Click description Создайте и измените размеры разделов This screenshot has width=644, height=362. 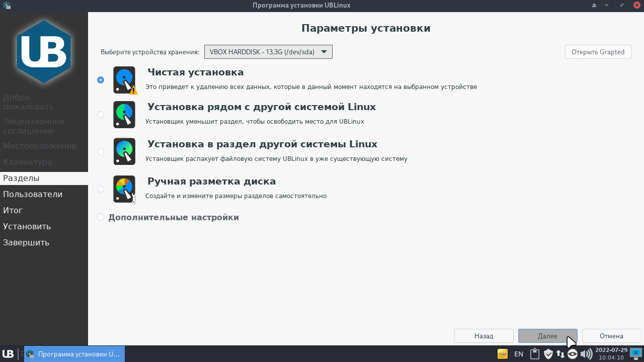pos(236,196)
